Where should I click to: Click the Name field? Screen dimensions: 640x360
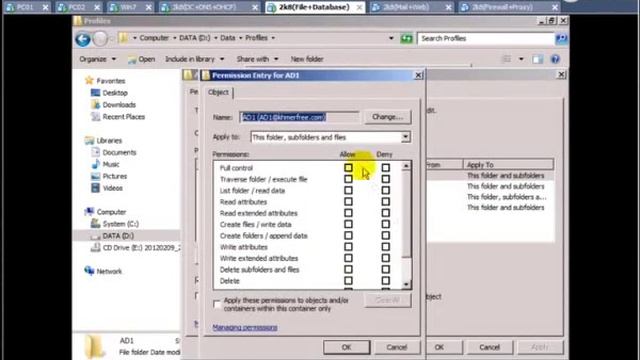[x=299, y=117]
